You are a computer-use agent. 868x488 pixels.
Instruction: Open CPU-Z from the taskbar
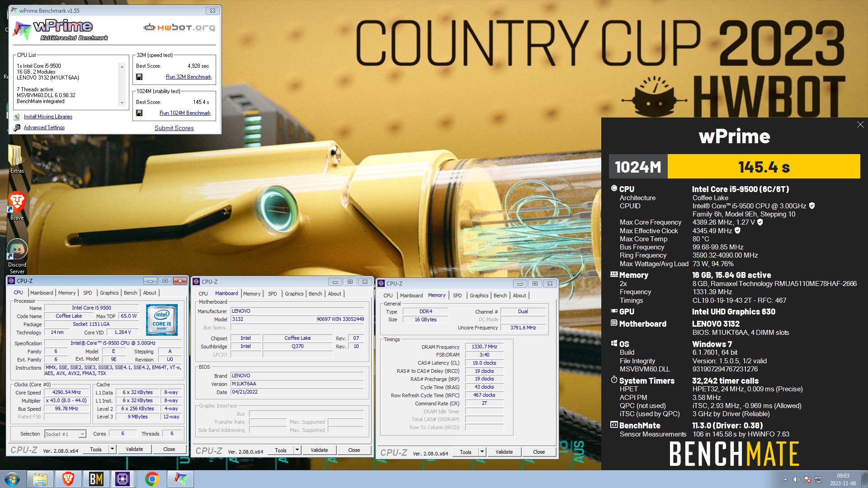(x=123, y=479)
